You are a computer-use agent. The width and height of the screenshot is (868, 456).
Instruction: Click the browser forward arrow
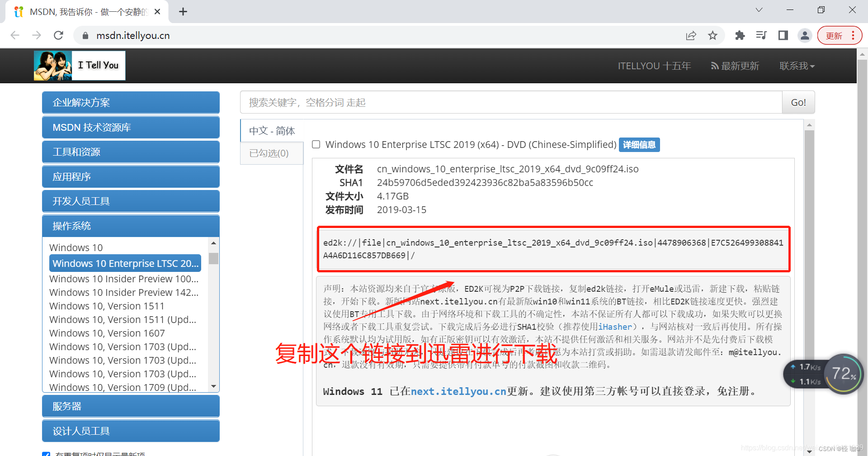click(37, 35)
